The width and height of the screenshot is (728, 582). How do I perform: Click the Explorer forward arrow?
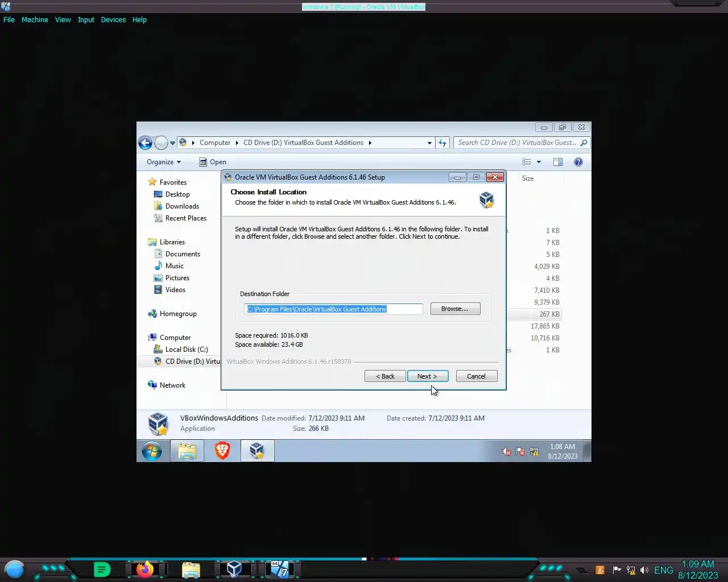coord(161,143)
